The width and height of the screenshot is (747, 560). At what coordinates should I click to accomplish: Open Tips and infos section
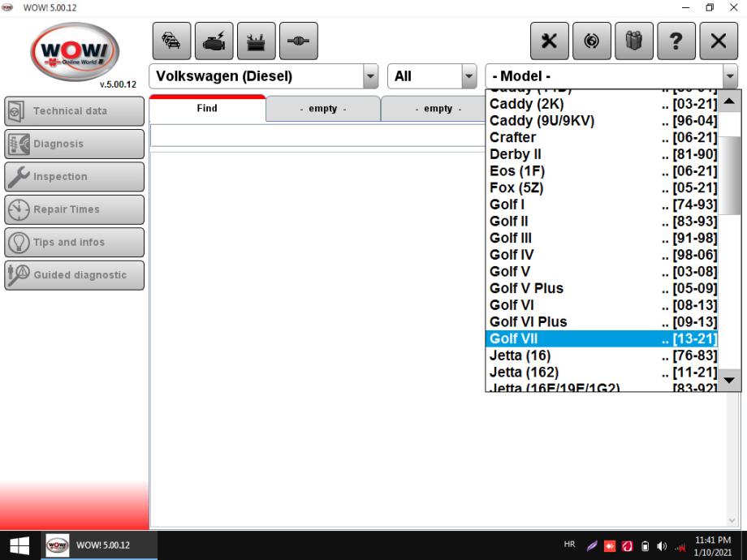[x=75, y=243]
